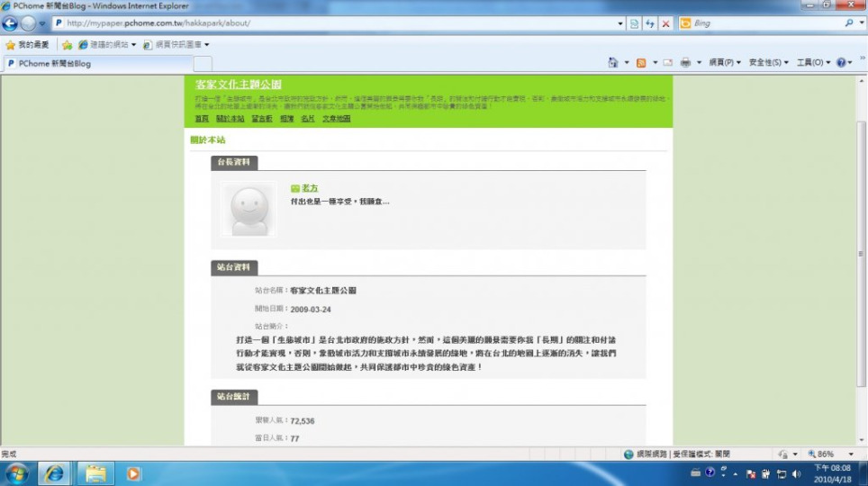868x486 pixels.
Task: Expand the address bar history dropdown
Action: pyautogui.click(x=620, y=23)
